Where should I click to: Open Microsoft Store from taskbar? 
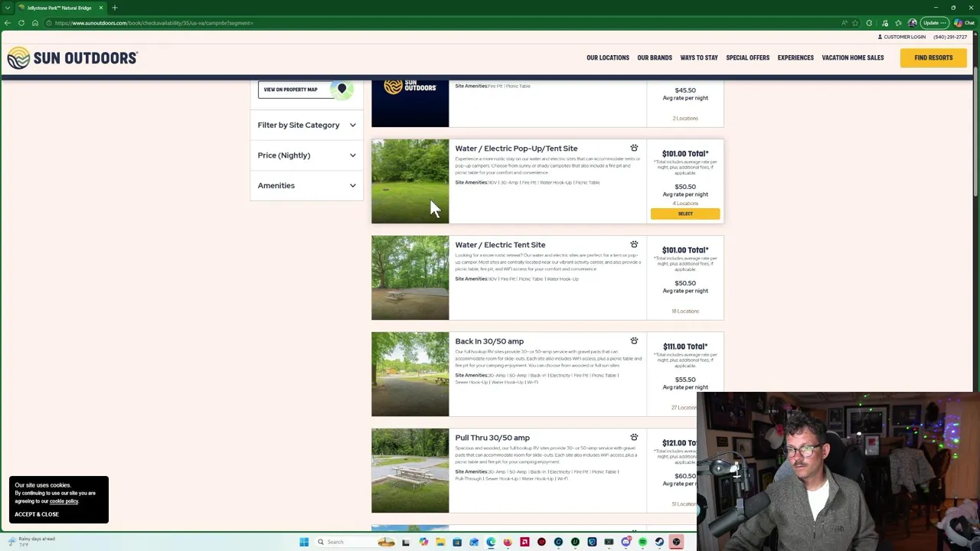point(457,542)
